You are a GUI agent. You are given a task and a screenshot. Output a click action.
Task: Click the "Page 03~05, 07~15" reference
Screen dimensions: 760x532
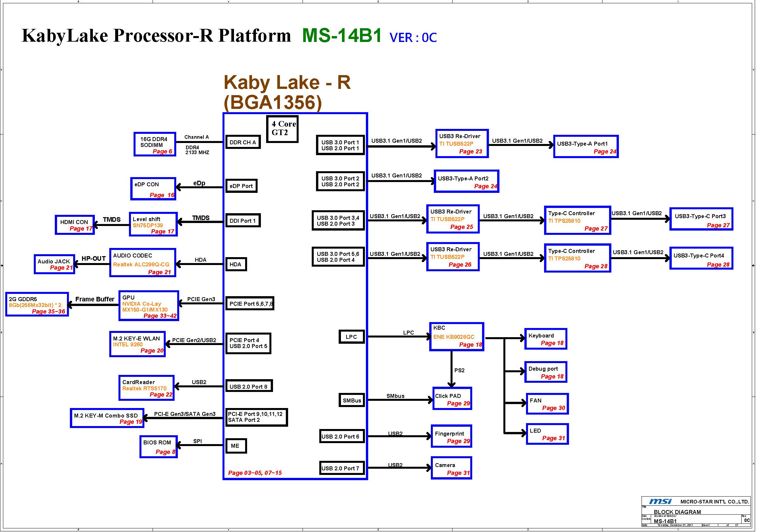255,473
